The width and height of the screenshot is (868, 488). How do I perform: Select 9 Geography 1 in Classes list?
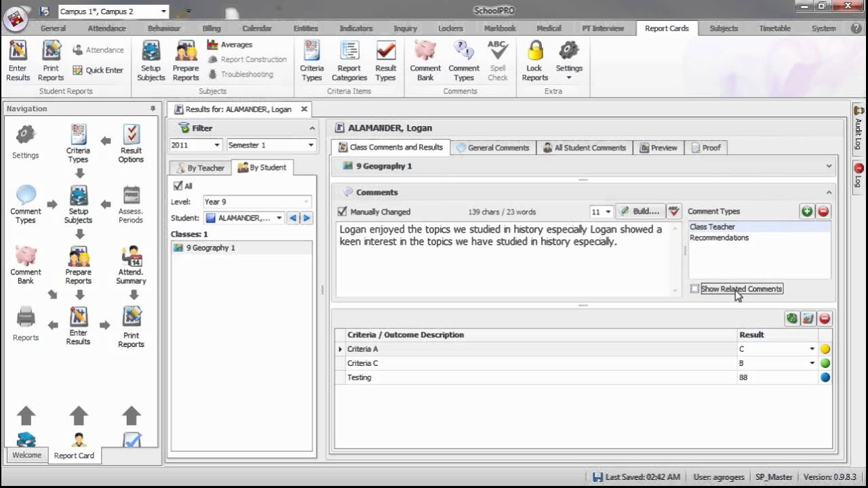coord(241,248)
